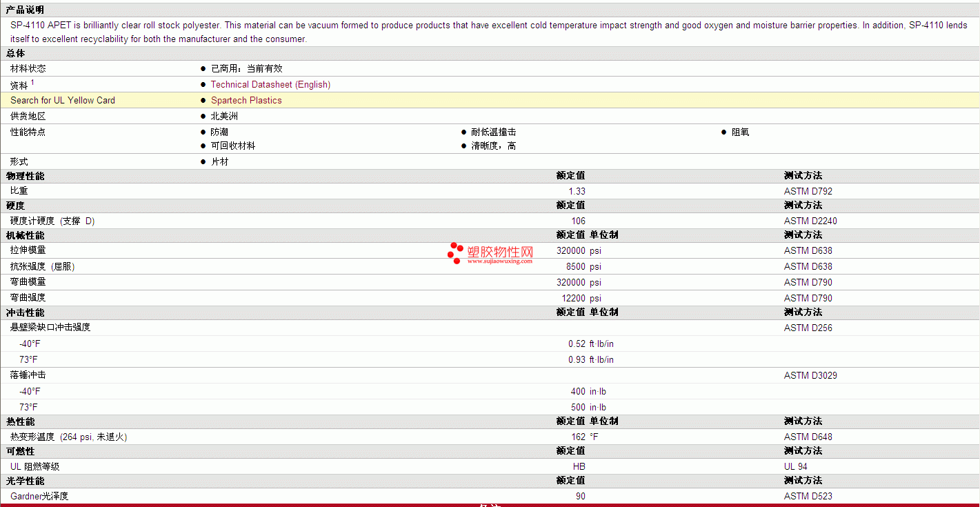
Task: Click the ASTM D2240 test method
Action: (x=811, y=221)
